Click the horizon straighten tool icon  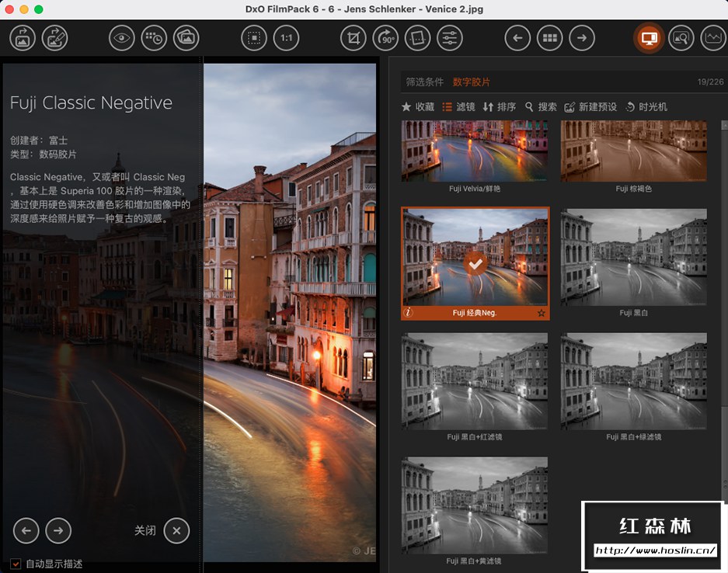(417, 37)
